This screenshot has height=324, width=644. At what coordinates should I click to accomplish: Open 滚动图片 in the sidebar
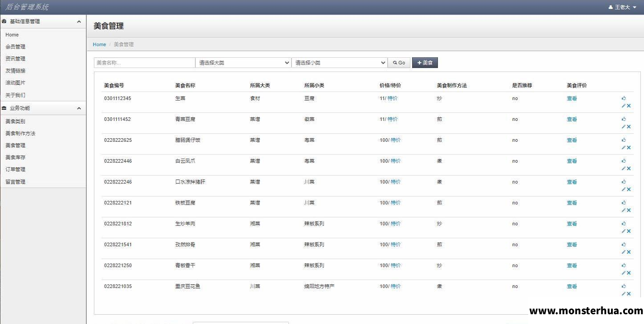click(16, 83)
